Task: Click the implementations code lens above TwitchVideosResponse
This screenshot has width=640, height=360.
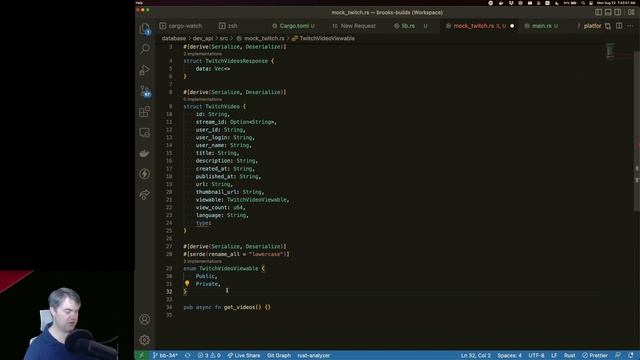Action: (202, 54)
